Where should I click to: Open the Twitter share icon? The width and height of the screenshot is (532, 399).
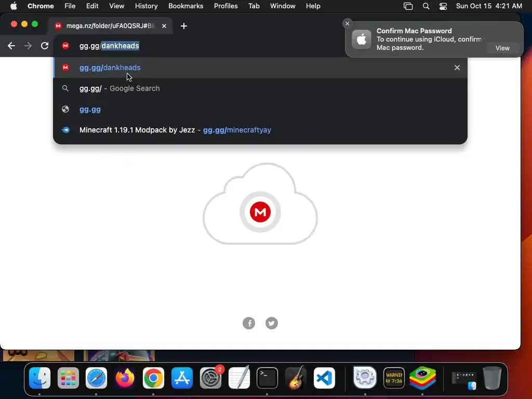tap(271, 323)
